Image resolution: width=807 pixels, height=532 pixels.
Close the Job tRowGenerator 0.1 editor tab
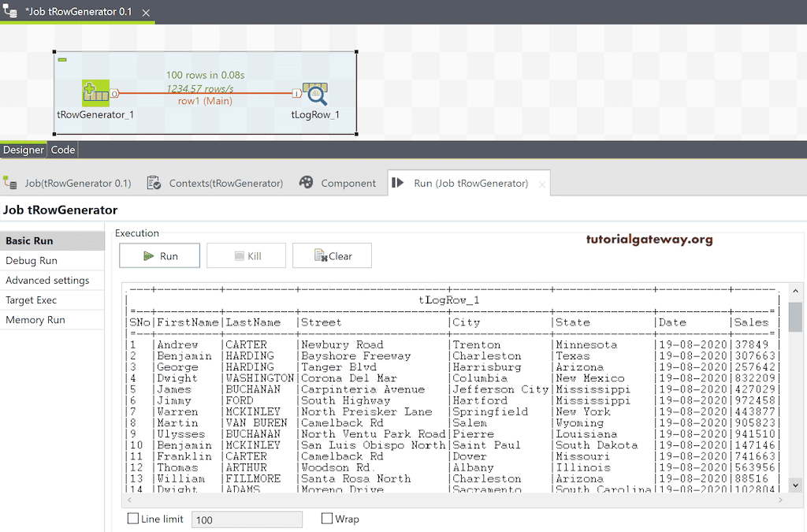146,13
